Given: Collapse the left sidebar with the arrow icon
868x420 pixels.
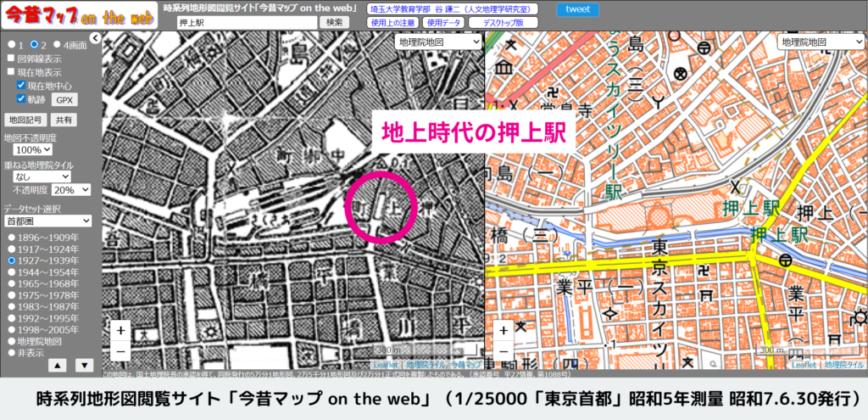Looking at the screenshot, I should 95,38.
